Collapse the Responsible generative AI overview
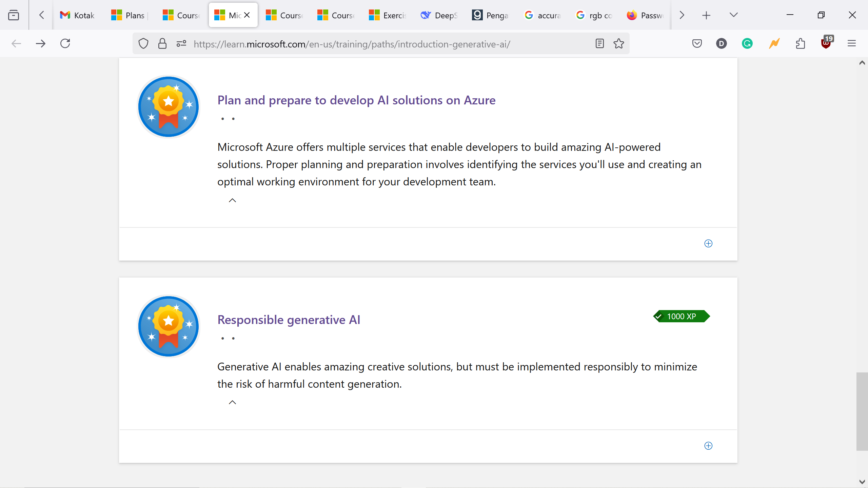The height and width of the screenshot is (488, 868). pos(232,402)
